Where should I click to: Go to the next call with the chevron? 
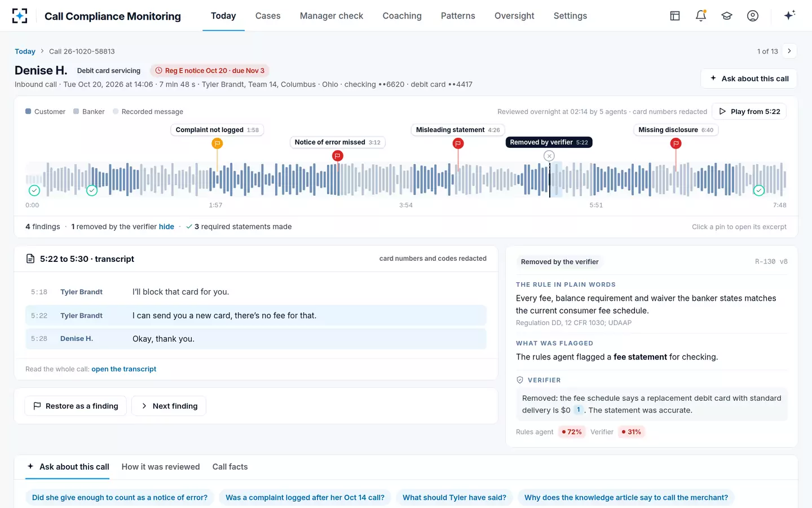[789, 51]
